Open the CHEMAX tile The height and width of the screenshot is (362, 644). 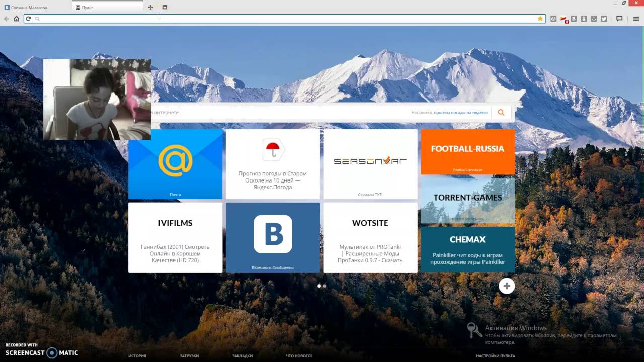tap(467, 249)
